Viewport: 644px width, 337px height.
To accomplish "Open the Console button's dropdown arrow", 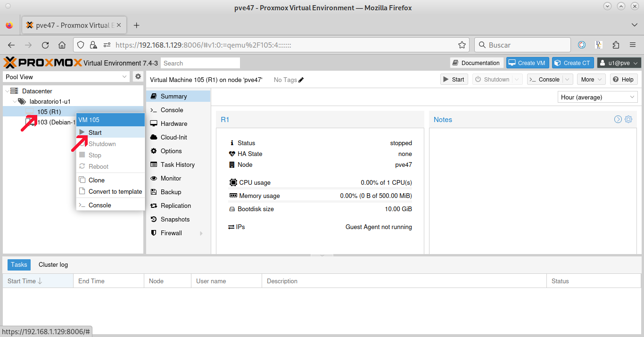I will click(568, 80).
